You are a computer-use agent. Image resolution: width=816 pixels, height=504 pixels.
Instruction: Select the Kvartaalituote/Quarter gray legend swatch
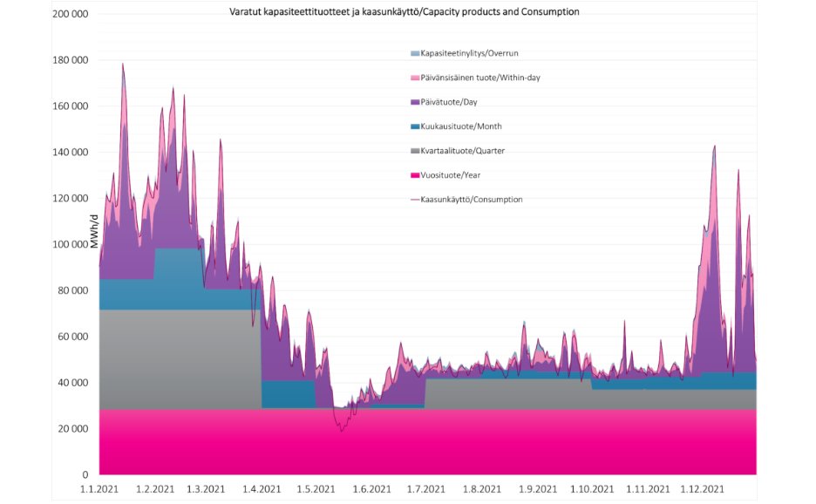(415, 151)
